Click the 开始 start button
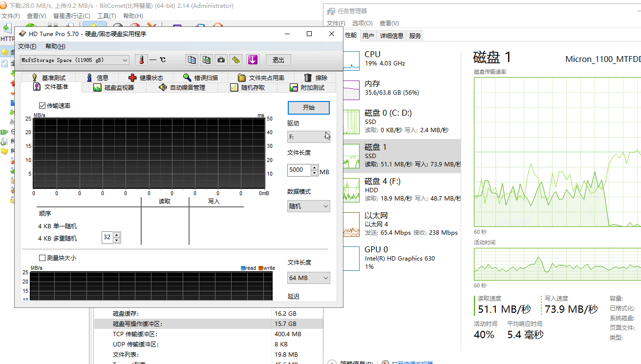641x364 pixels. pyautogui.click(x=309, y=107)
